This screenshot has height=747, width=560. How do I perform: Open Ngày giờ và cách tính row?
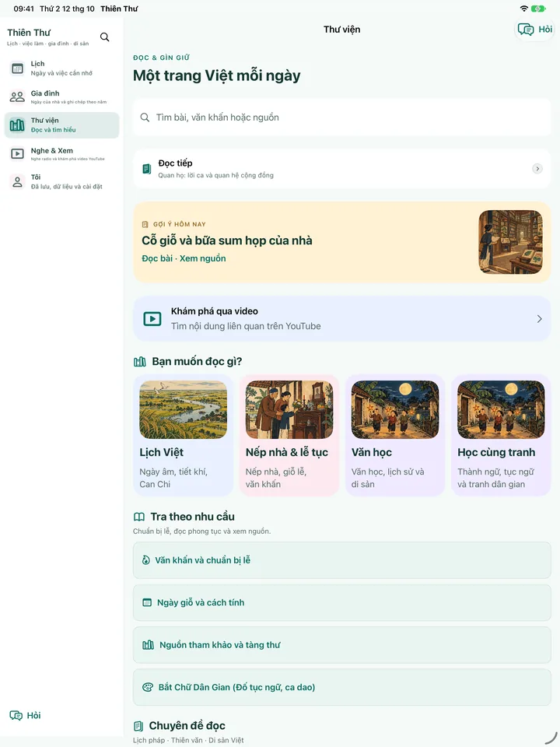(342, 602)
